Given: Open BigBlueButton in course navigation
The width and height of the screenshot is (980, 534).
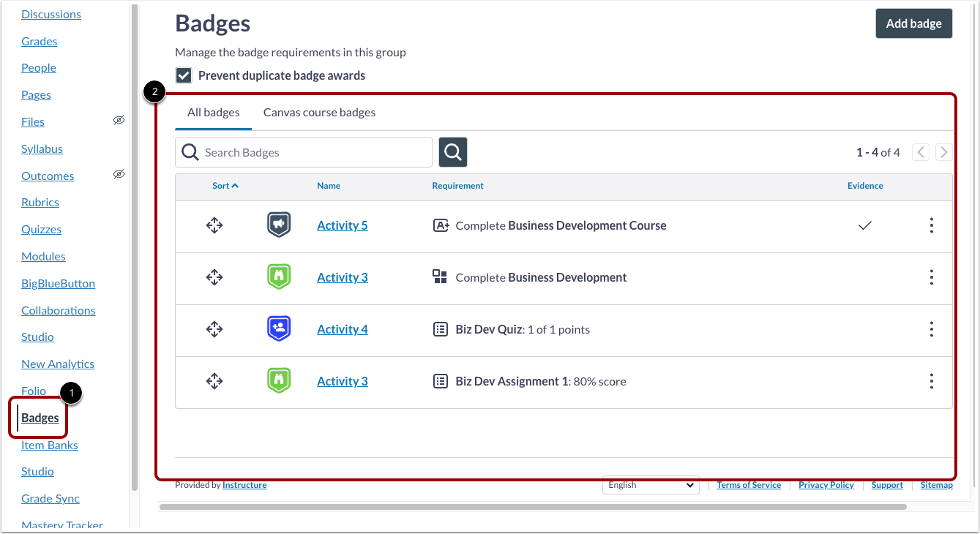Looking at the screenshot, I should tap(59, 283).
